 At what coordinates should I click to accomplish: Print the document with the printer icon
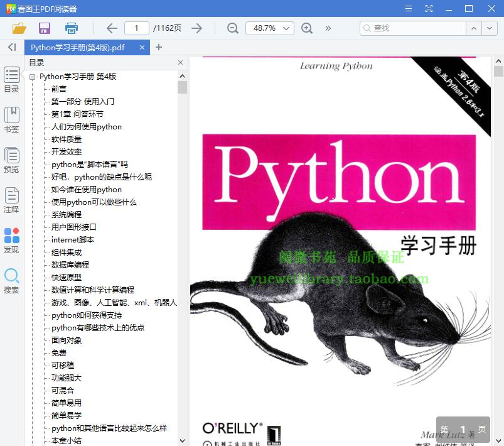pyautogui.click(x=72, y=28)
